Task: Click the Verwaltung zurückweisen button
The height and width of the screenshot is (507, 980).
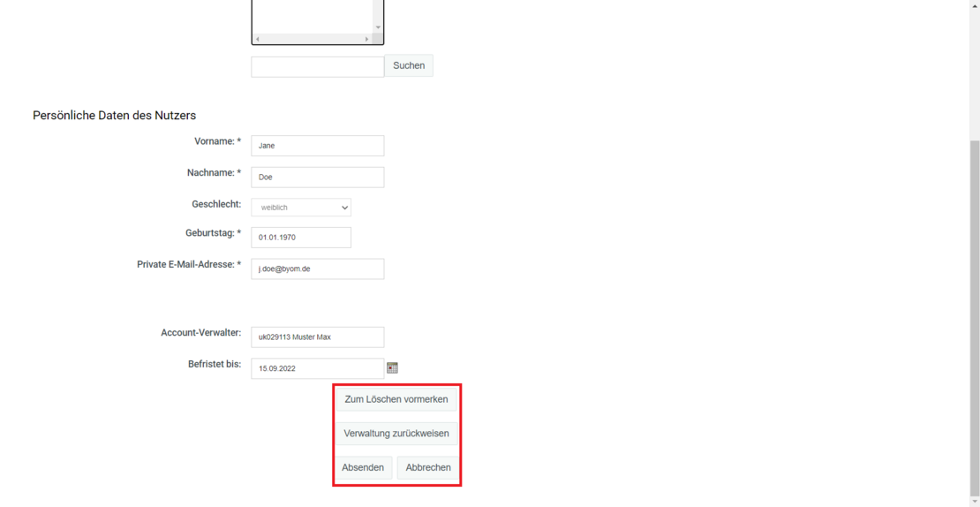Action: (396, 434)
